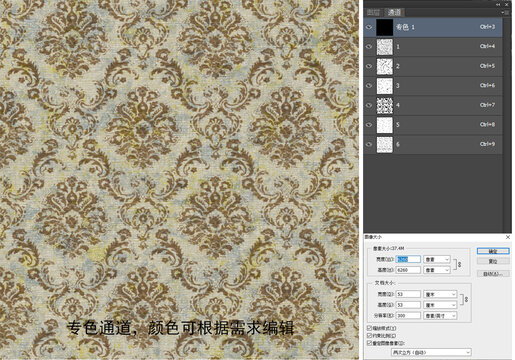Toggle the 约束比例 constrain proportions checkbox
515x360 pixels.
coord(369,336)
